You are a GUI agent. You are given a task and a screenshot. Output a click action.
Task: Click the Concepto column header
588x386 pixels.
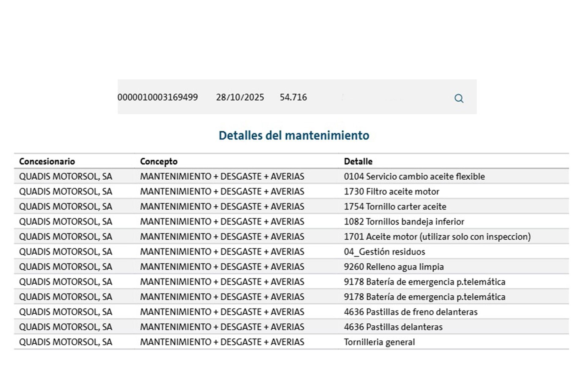[159, 161]
